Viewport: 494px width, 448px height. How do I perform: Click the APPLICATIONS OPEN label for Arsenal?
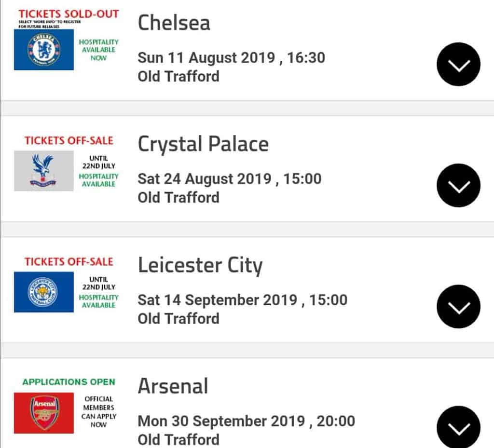69,382
